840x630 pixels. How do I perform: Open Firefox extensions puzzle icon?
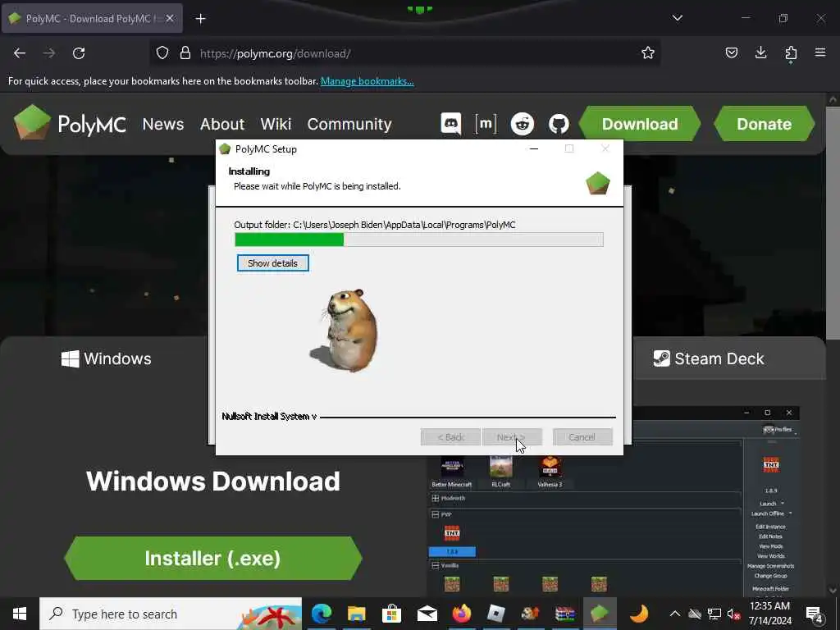point(791,53)
